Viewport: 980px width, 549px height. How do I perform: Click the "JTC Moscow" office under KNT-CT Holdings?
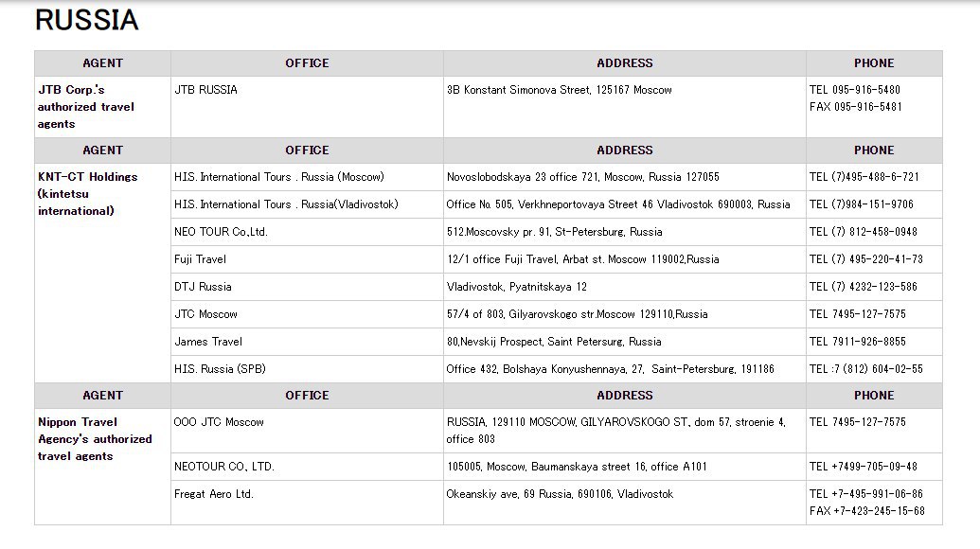click(x=307, y=314)
